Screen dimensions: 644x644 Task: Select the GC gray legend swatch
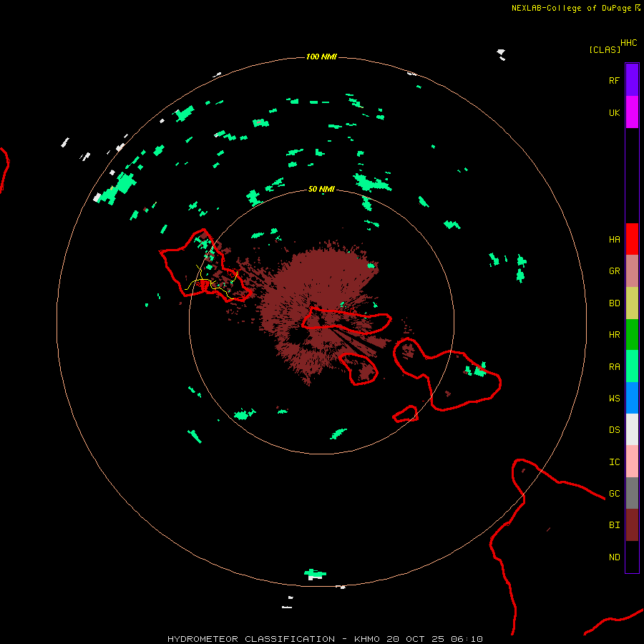pyautogui.click(x=632, y=493)
